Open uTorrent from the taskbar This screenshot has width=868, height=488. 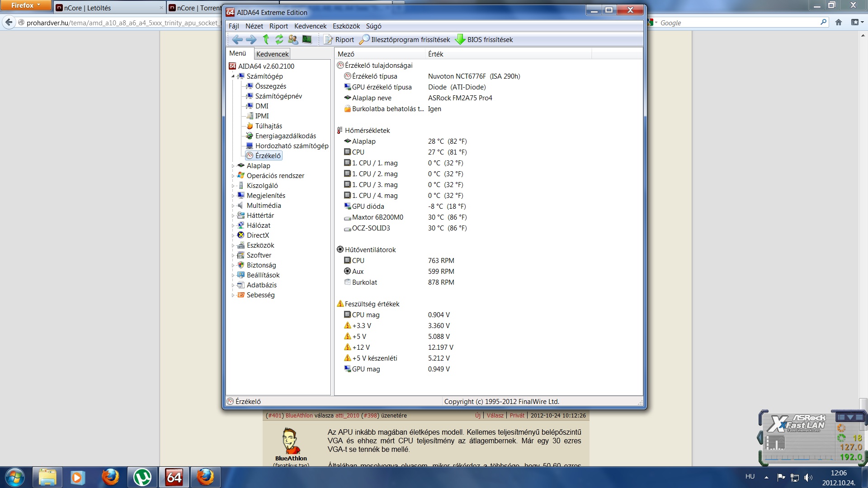click(142, 477)
